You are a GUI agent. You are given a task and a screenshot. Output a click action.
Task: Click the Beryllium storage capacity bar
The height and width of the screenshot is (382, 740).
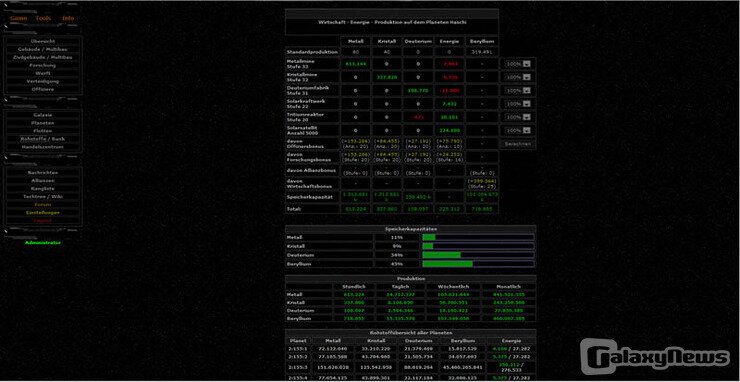click(x=478, y=264)
